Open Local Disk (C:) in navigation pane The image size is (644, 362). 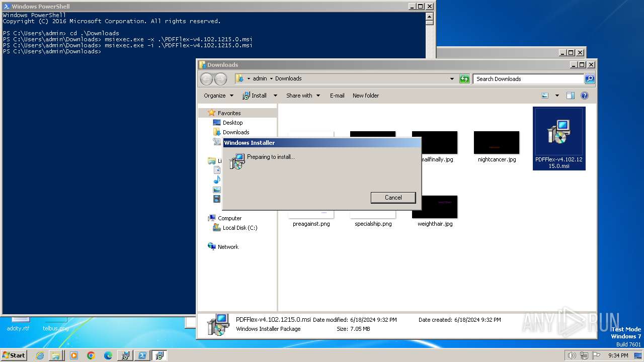click(x=239, y=228)
